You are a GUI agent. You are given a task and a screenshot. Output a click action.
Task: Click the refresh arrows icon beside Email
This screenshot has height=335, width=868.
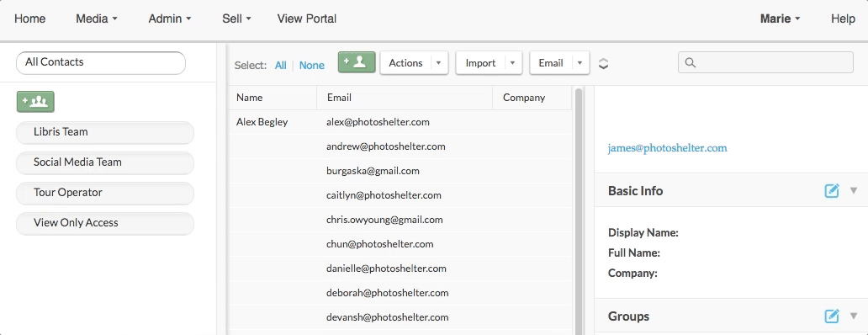[604, 64]
